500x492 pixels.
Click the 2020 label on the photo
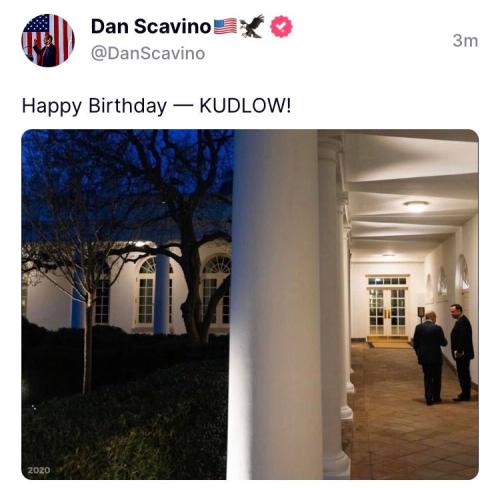tap(39, 470)
